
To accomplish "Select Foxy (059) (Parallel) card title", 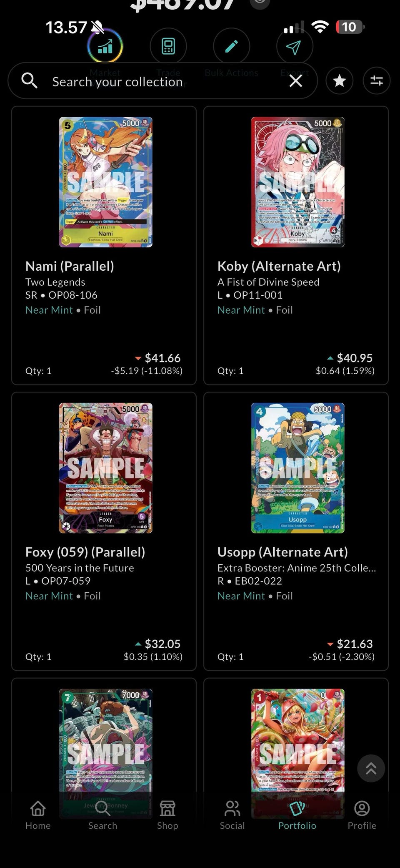I will tap(85, 552).
